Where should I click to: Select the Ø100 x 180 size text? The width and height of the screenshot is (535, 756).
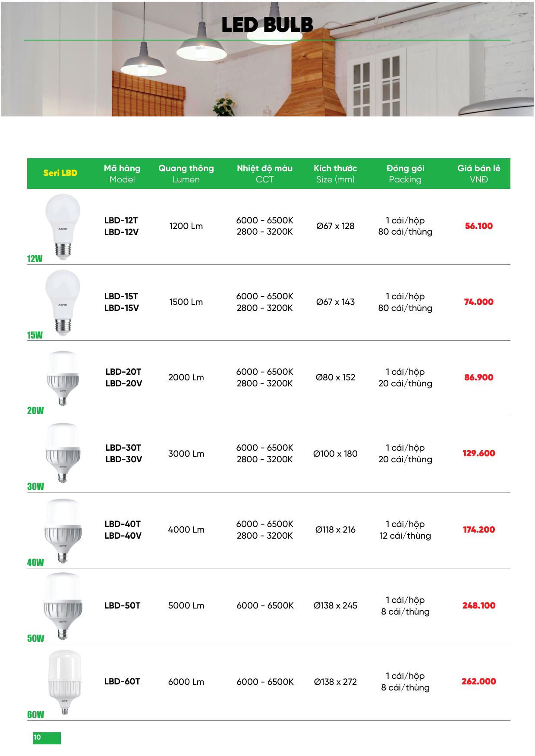[x=335, y=454]
